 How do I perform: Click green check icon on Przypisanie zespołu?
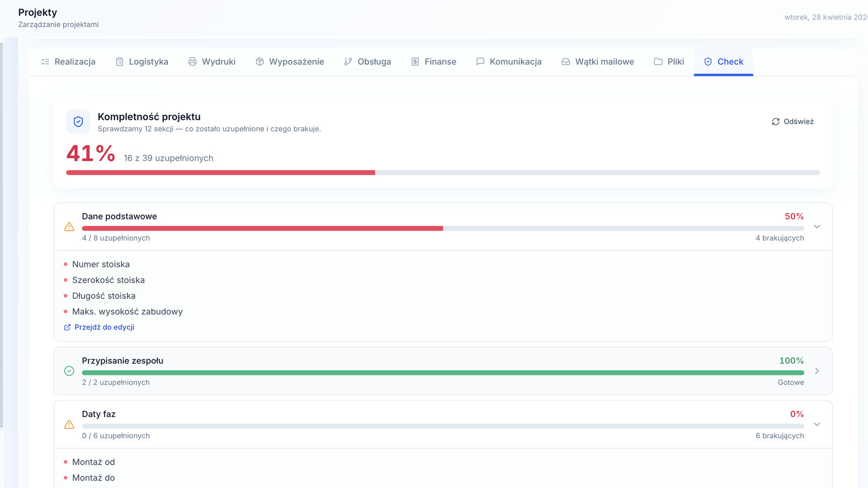coord(69,371)
